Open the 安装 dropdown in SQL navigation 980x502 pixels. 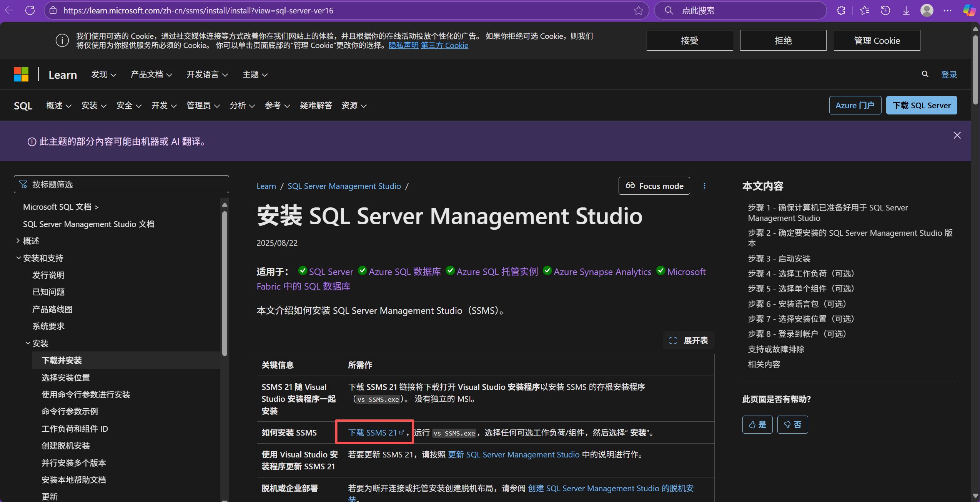point(93,105)
